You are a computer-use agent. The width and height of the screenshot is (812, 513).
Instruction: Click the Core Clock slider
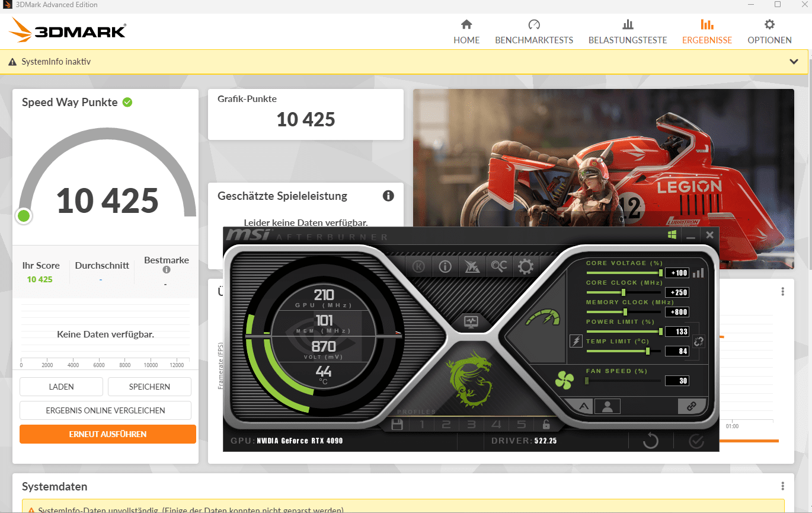624,292
